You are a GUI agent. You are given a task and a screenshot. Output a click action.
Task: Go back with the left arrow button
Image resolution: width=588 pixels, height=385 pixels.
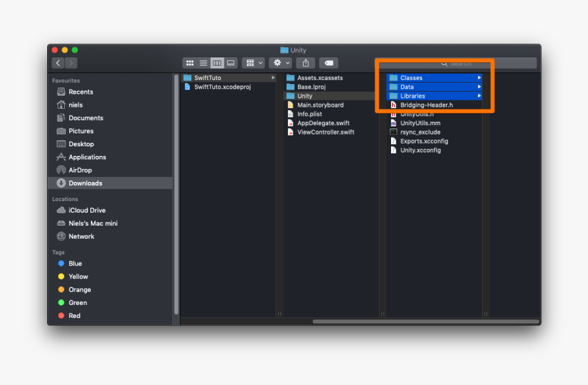pos(58,63)
